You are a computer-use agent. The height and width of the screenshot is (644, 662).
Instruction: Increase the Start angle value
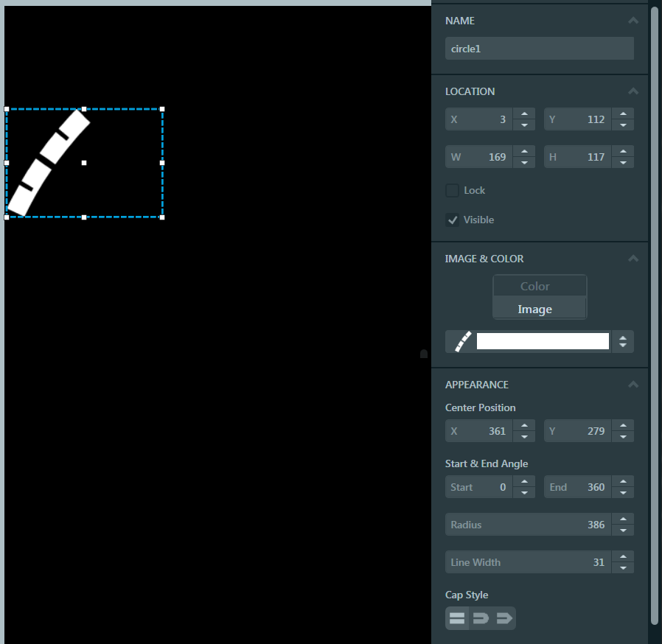pos(524,481)
